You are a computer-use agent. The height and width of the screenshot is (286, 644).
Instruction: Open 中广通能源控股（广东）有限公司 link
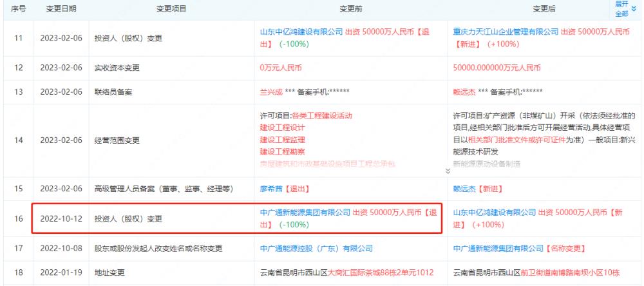317,249
